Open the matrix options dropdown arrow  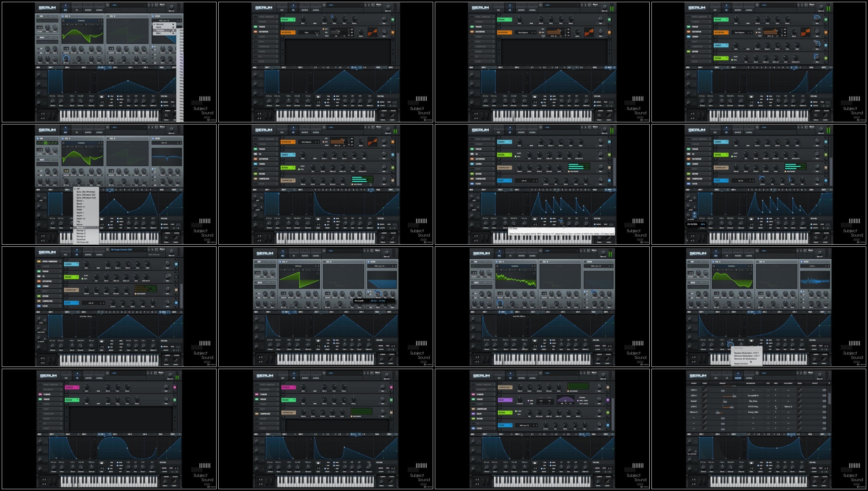pyautogui.click(x=829, y=383)
